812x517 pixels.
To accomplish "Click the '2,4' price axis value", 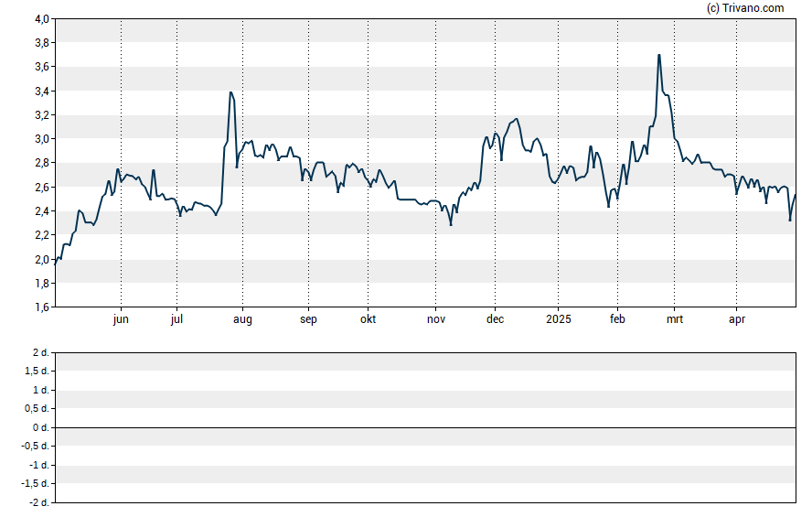I will pyautogui.click(x=42, y=210).
